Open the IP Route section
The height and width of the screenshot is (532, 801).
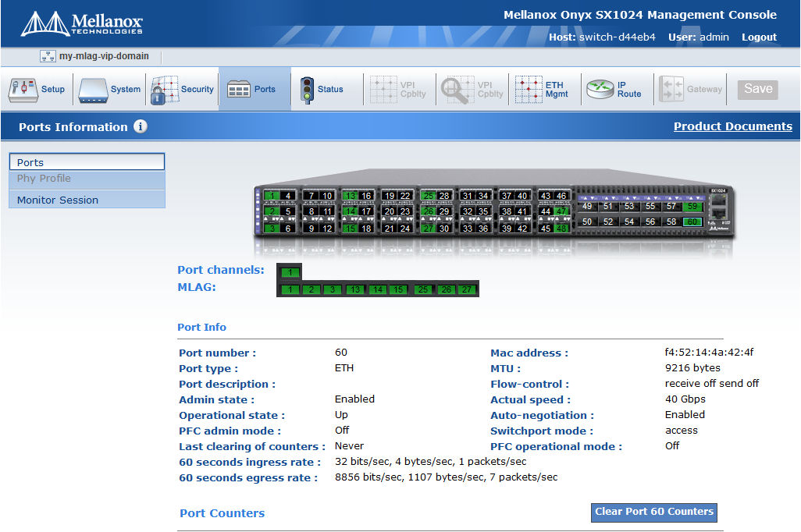[600, 89]
